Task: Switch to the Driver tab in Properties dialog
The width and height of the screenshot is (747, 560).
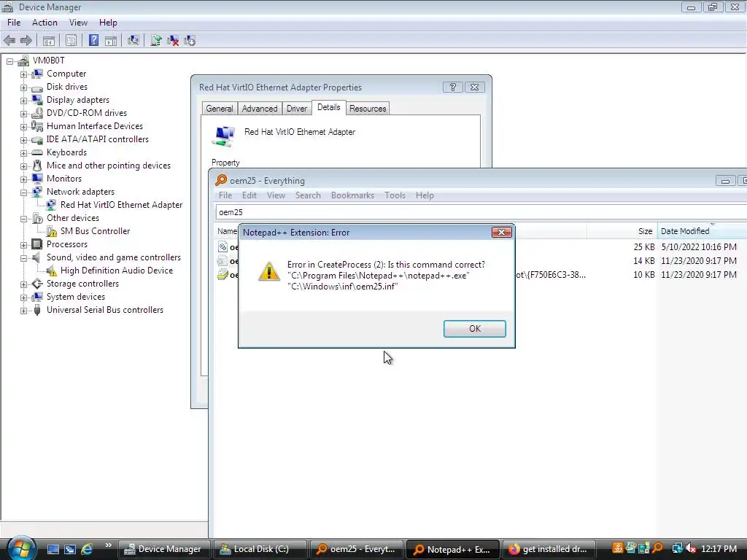Action: (297, 109)
